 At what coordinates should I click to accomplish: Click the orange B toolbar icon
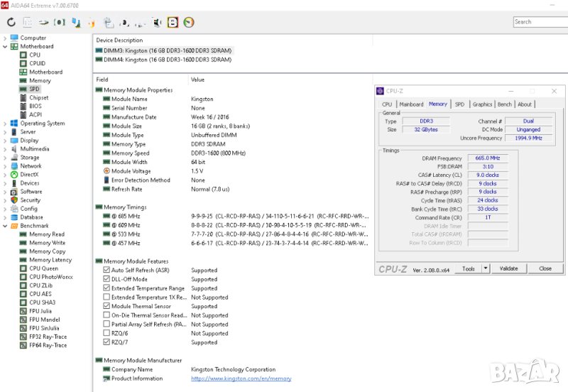(x=173, y=23)
